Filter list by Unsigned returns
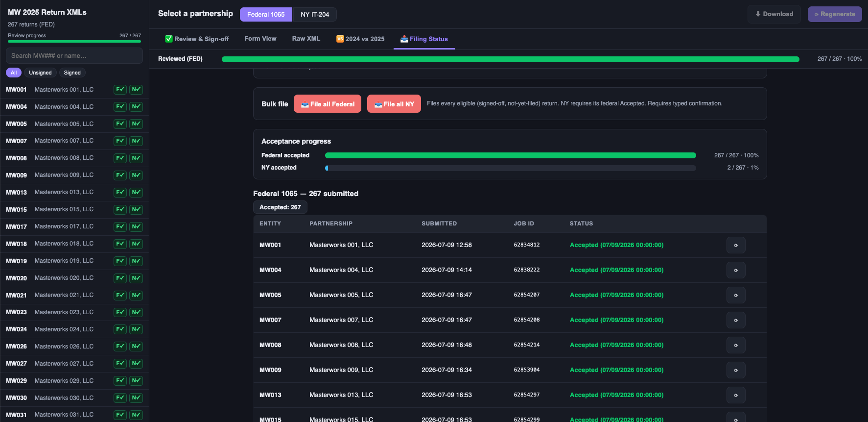The image size is (868, 422). 40,73
